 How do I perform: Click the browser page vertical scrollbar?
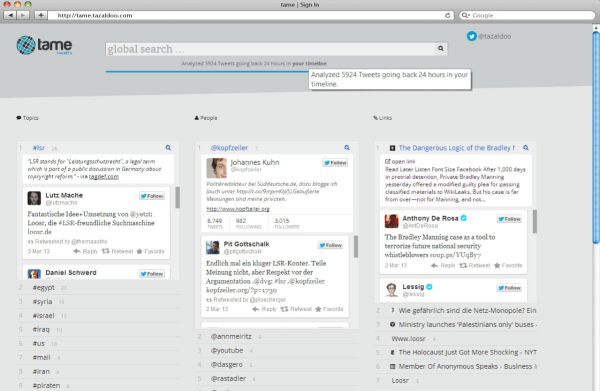pos(596,137)
